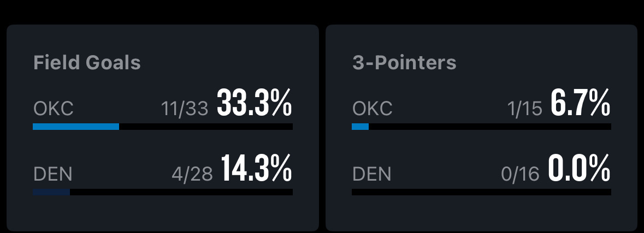Tap the 14.3% field goal percentage
The width and height of the screenshot is (644, 233).
(x=256, y=169)
